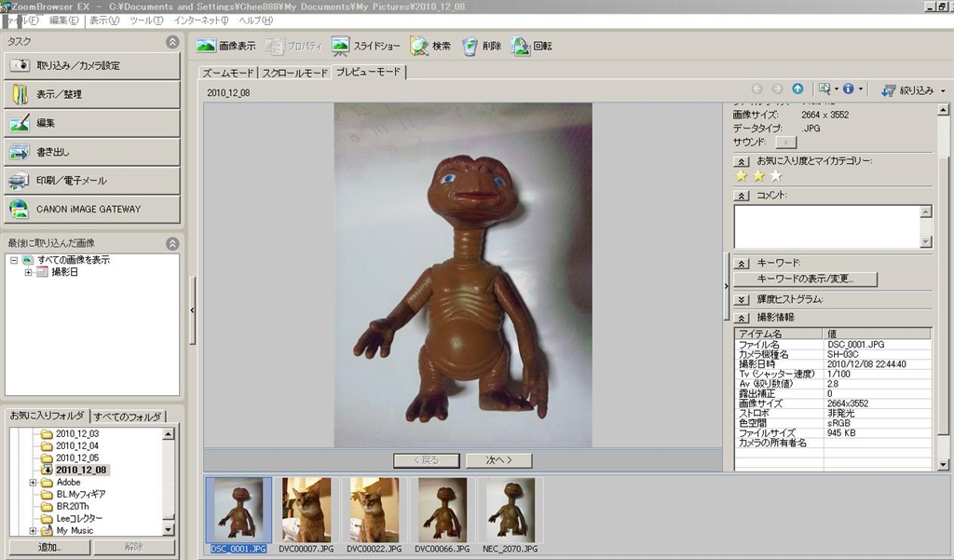Set rating with the third star

click(x=776, y=175)
